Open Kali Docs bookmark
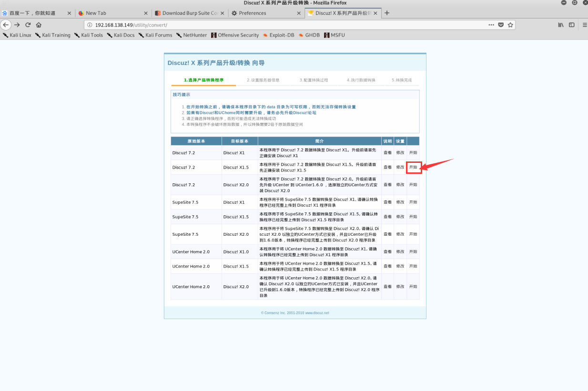Screen dimensions: 588x391 (x=121, y=35)
